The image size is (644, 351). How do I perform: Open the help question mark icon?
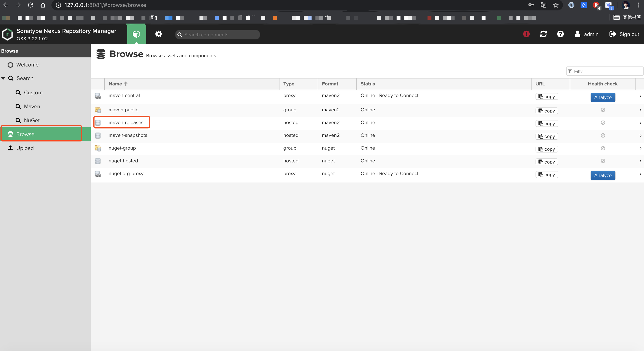click(x=560, y=34)
